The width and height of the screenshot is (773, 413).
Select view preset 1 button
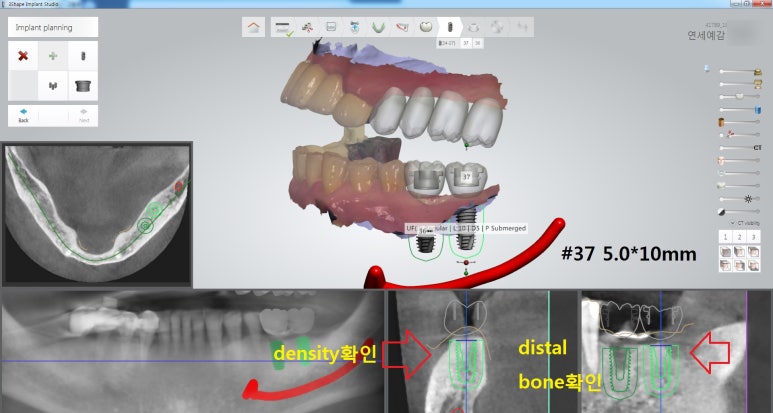click(726, 236)
